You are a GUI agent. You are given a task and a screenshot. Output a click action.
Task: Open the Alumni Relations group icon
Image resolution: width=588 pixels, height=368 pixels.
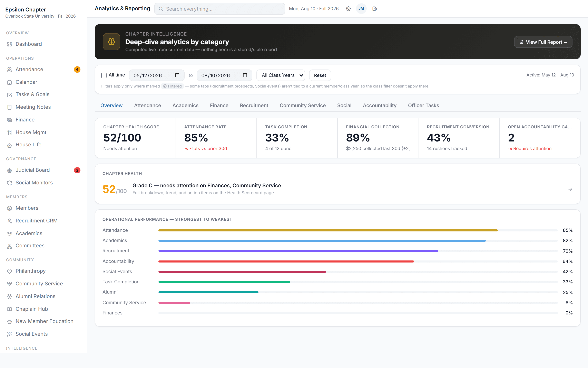coord(9,297)
